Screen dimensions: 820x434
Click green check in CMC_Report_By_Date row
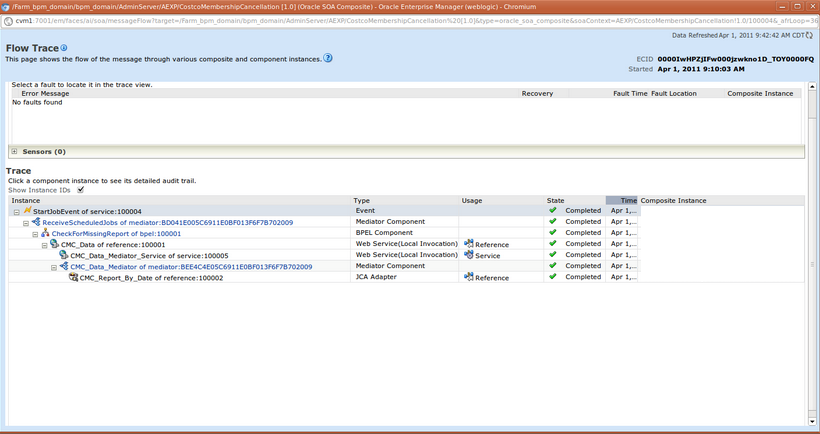point(553,276)
